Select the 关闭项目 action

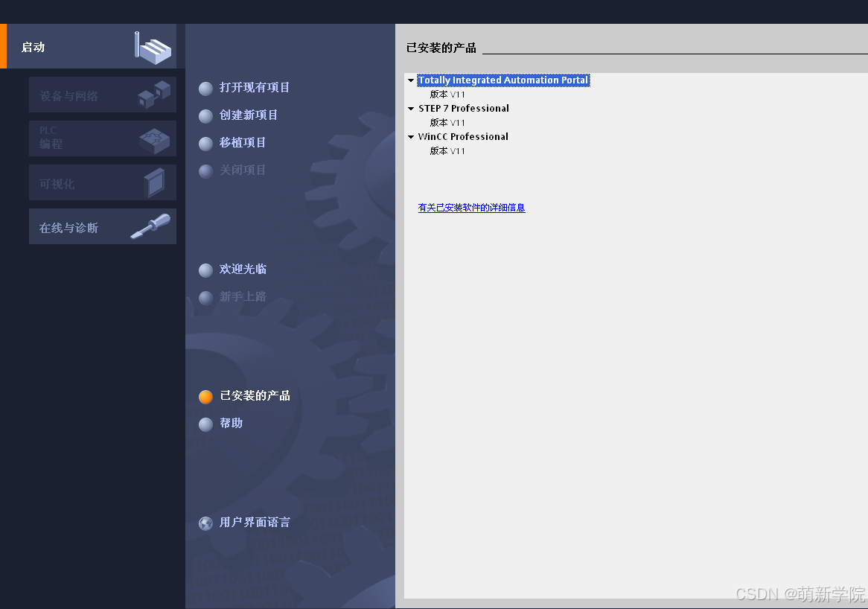243,170
